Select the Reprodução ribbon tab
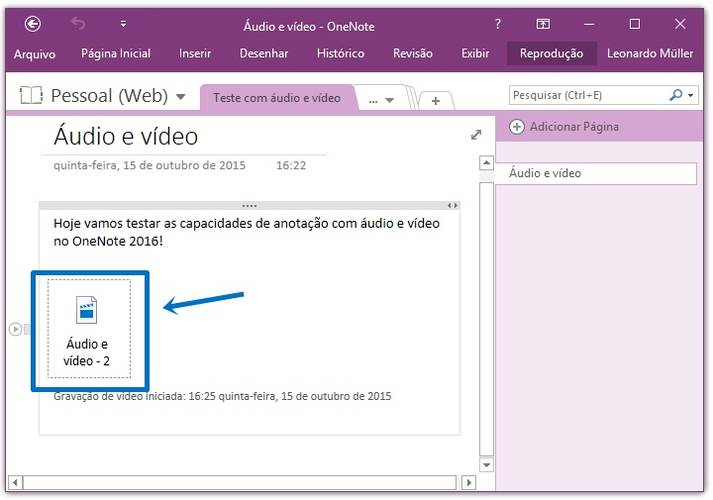The height and width of the screenshot is (500, 713). click(x=551, y=53)
